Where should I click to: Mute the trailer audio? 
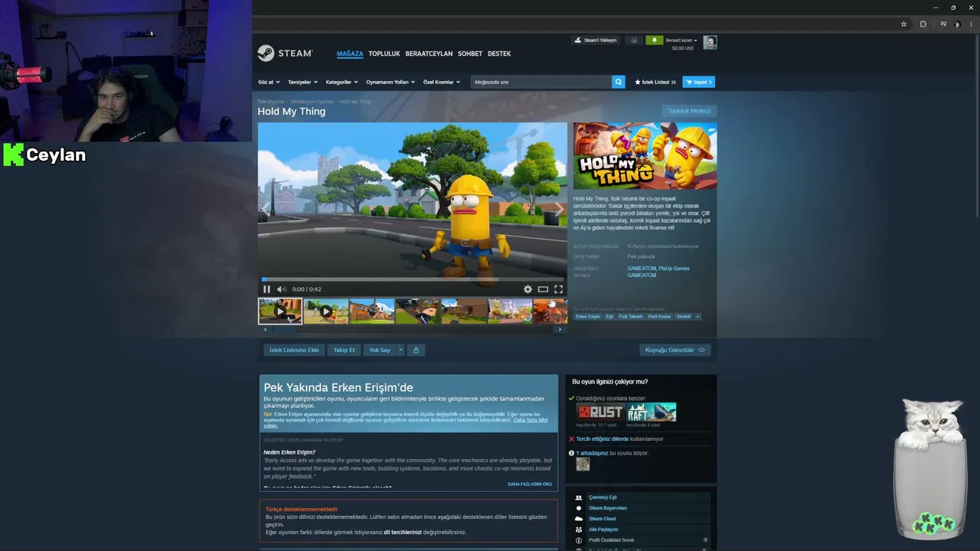pos(281,289)
